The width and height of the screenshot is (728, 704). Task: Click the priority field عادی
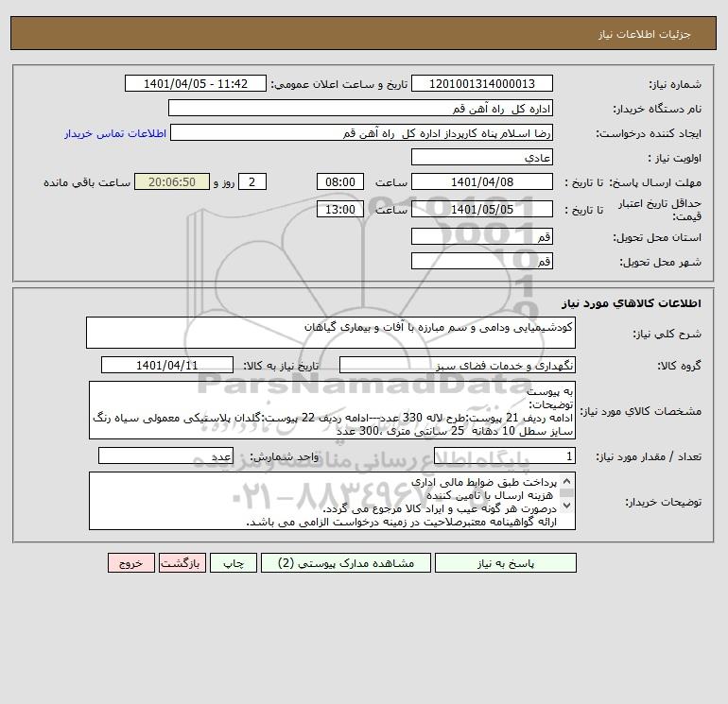tap(482, 157)
